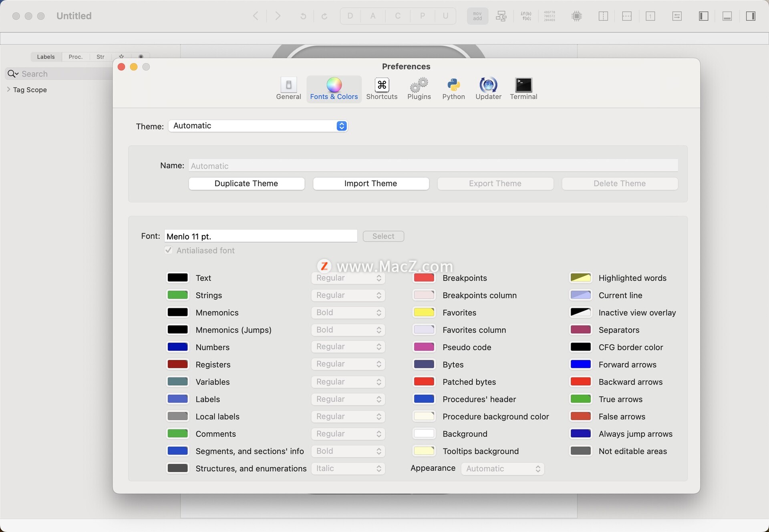Toggle the left sidebar panel
The width and height of the screenshot is (769, 532).
tap(704, 16)
